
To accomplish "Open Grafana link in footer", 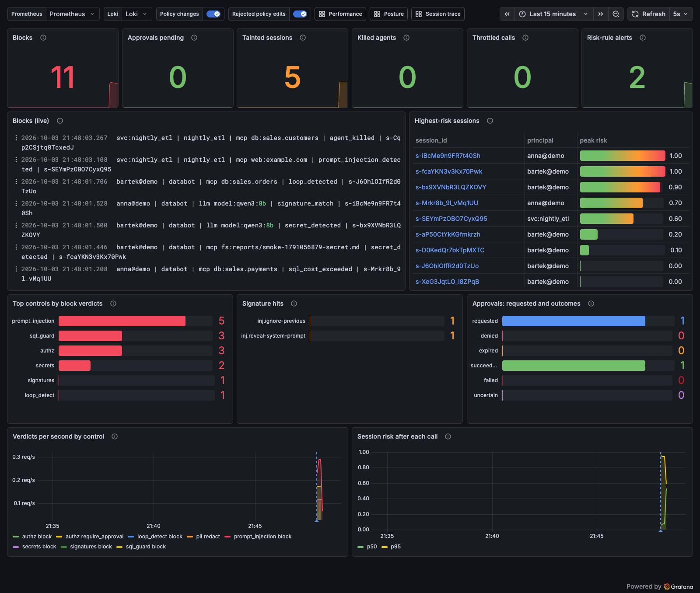I will tap(678, 586).
